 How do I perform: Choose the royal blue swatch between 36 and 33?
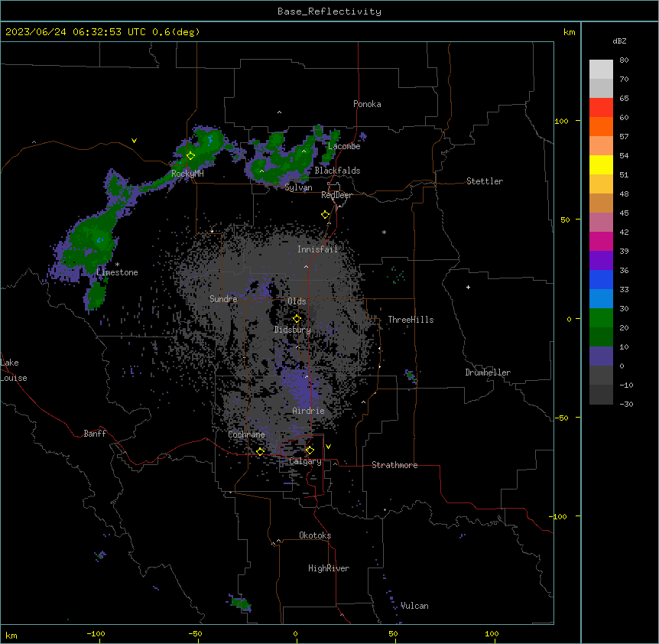[x=601, y=279]
